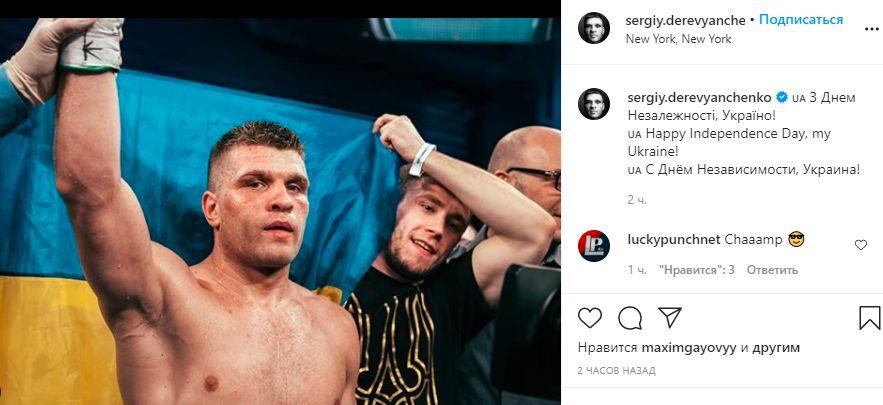Open luckypunchnet username link

click(x=674, y=239)
